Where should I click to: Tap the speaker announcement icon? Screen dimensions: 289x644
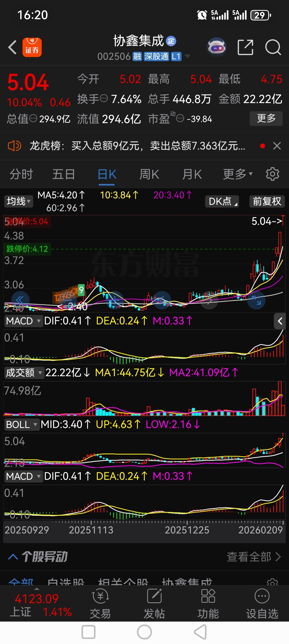click(14, 146)
